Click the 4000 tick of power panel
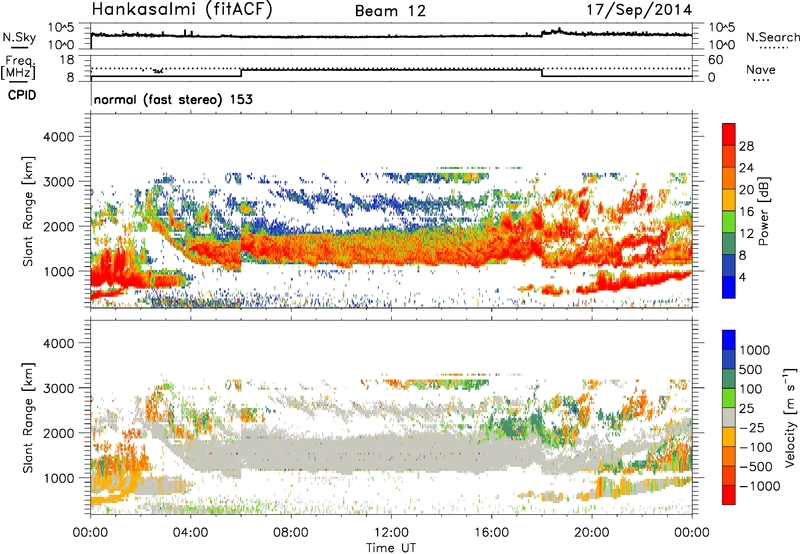 (x=58, y=137)
